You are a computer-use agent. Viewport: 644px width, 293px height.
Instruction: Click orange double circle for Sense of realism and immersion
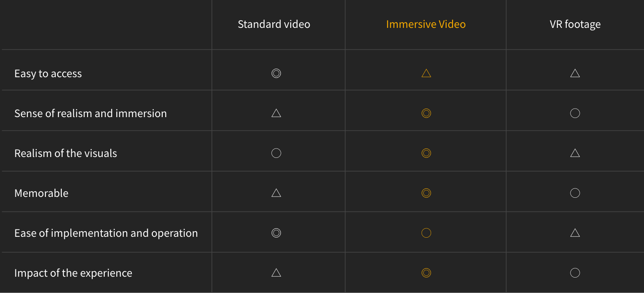point(426,113)
